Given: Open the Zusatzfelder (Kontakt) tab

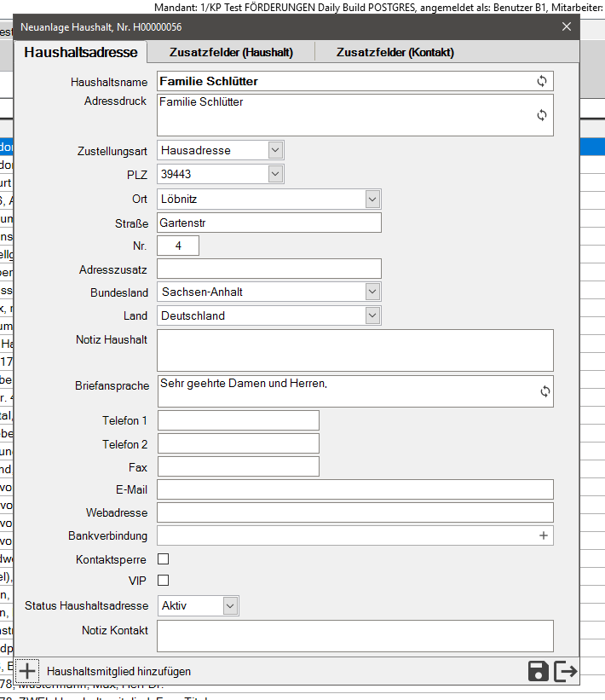Looking at the screenshot, I should [395, 53].
